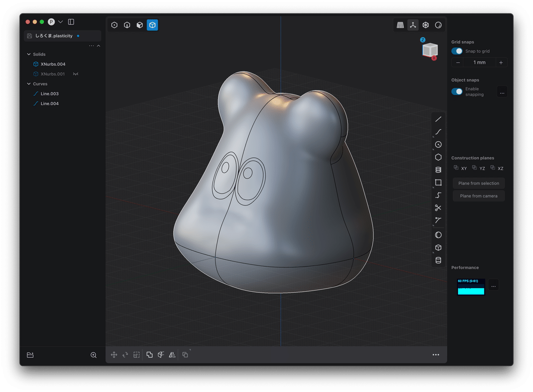Click the new folder group icon
The height and width of the screenshot is (392, 533).
coord(30,355)
